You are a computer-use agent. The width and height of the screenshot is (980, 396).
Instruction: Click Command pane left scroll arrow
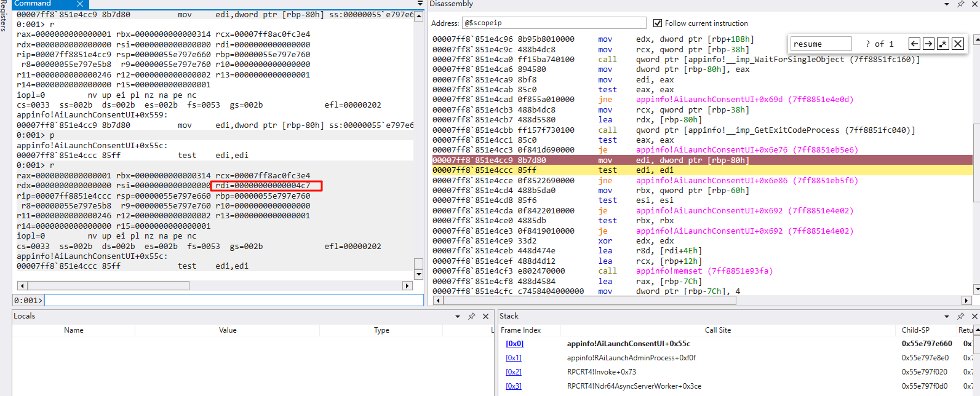22,286
